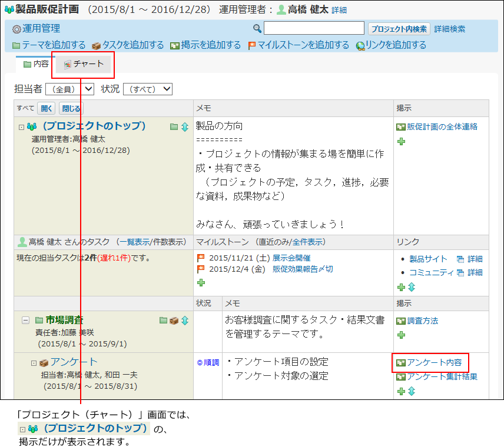Open the 状況 dropdown
This screenshot has width=504, height=447.
point(148,89)
